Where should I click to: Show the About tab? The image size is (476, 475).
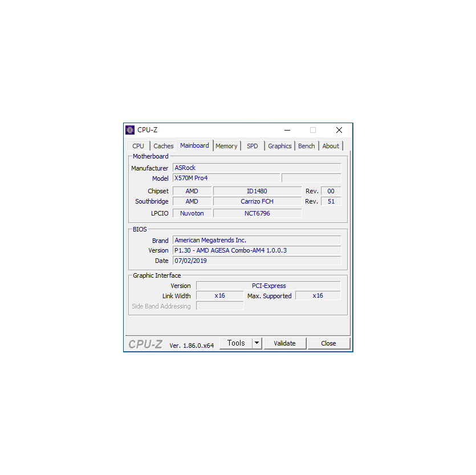[331, 146]
